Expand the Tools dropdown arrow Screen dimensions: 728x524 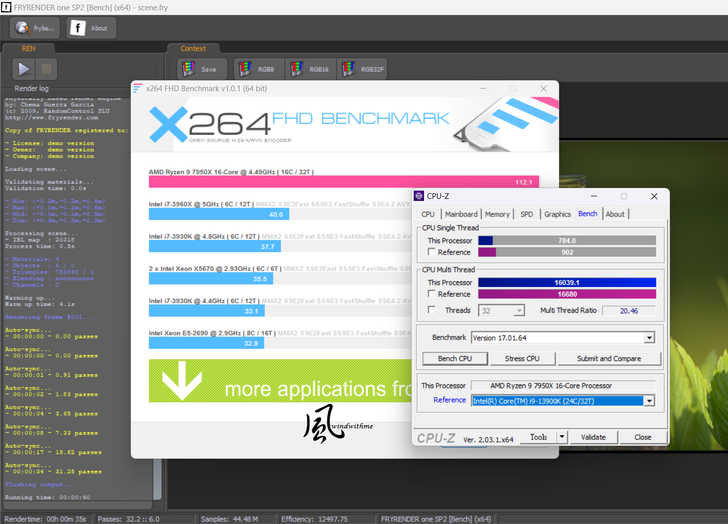[x=562, y=437]
